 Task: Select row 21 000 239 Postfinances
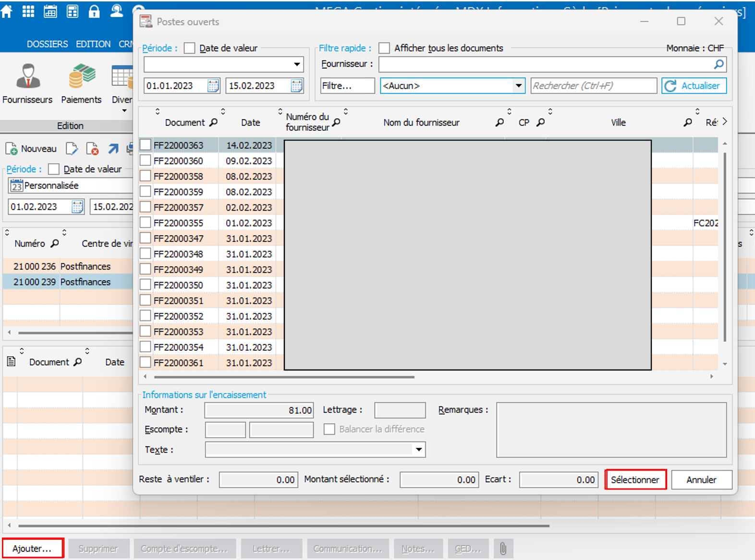tap(68, 282)
